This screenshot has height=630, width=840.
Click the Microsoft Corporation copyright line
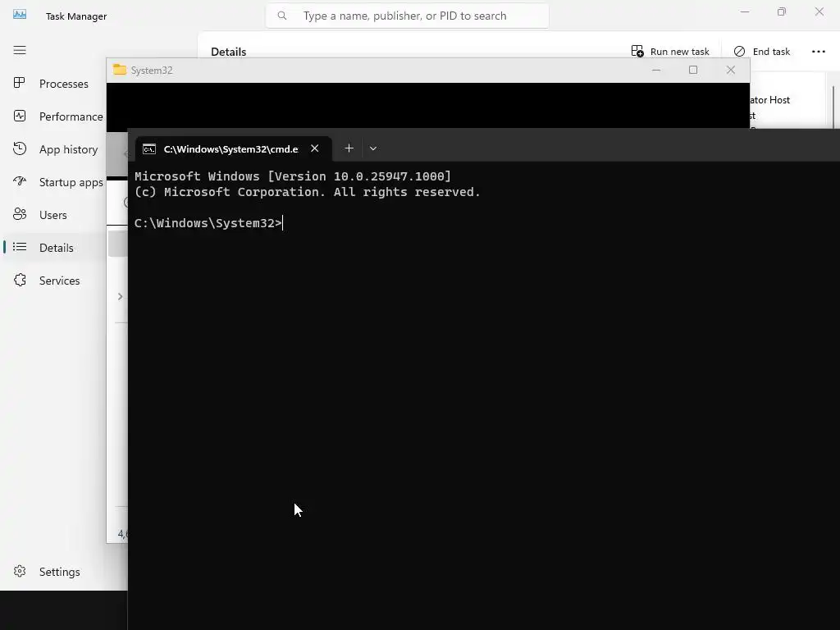coord(308,192)
